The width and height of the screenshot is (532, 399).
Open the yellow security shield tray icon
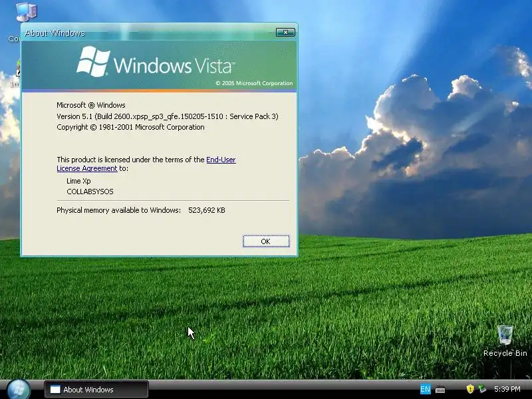pyautogui.click(x=470, y=389)
